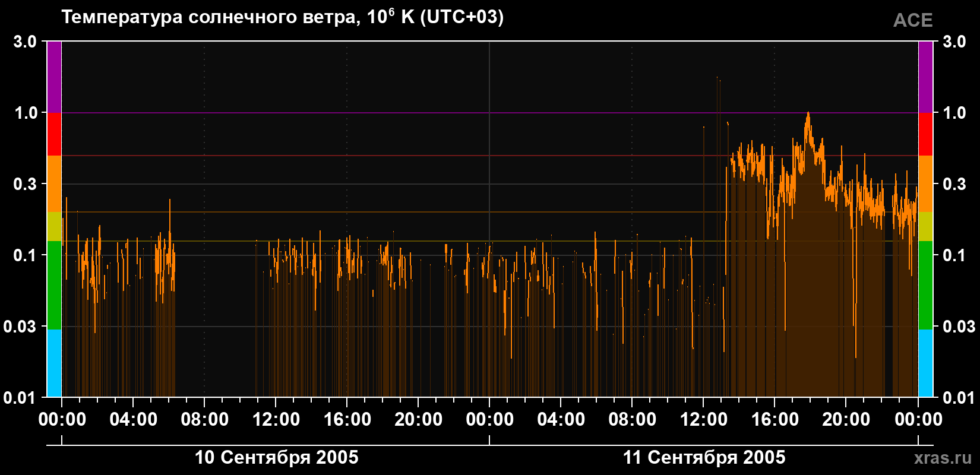This screenshot has height=475, width=980.
Task: Click the purple band on right color scale
Action: [x=925, y=77]
